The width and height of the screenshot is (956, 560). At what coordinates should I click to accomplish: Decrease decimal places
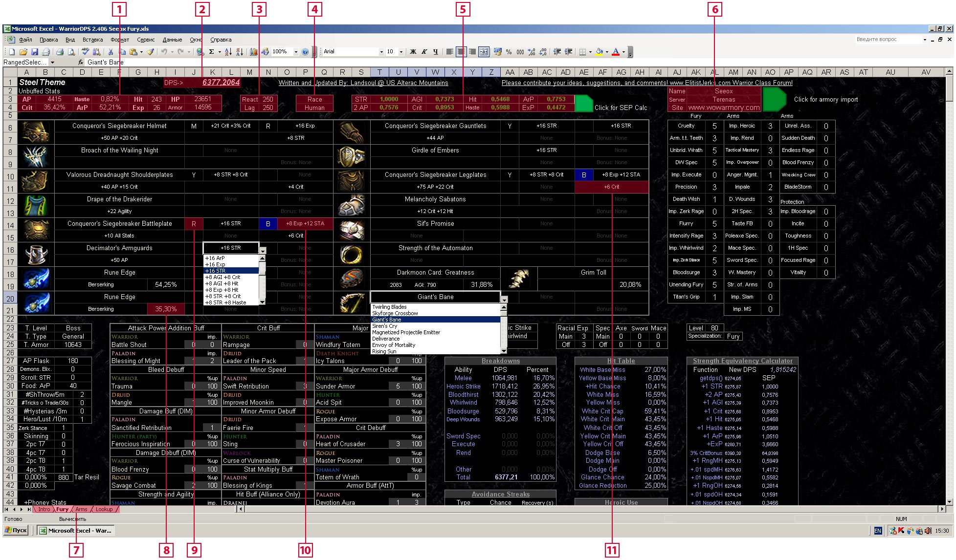point(543,52)
